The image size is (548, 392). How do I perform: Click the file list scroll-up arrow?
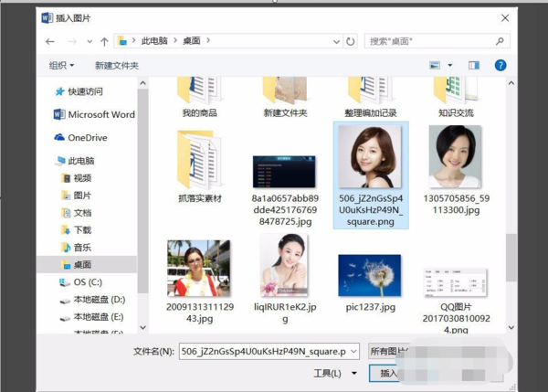tap(511, 83)
